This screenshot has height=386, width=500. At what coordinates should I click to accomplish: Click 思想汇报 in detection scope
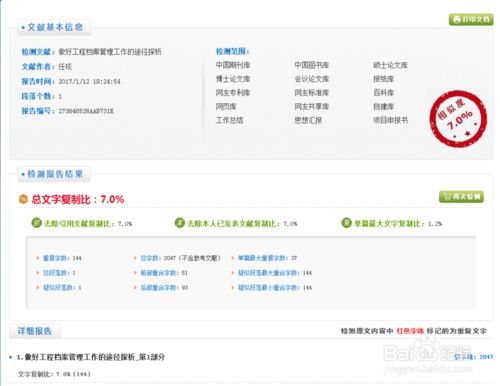point(308,120)
